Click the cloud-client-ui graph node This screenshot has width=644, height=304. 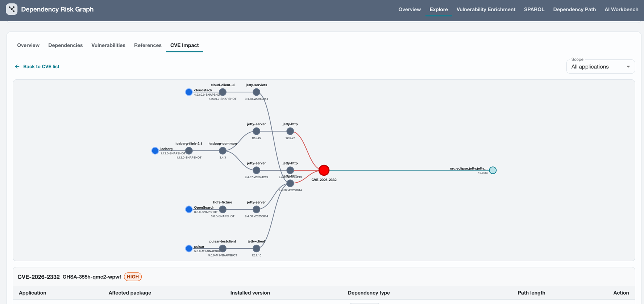coord(223,92)
